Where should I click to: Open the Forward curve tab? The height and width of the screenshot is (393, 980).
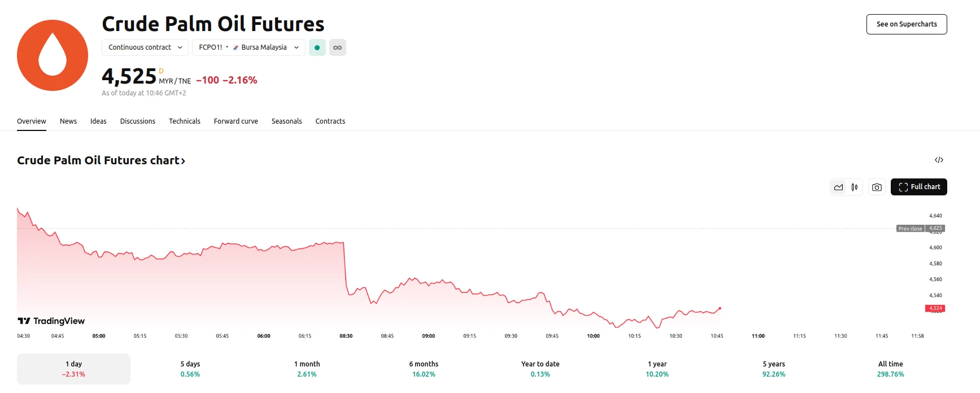(x=236, y=121)
